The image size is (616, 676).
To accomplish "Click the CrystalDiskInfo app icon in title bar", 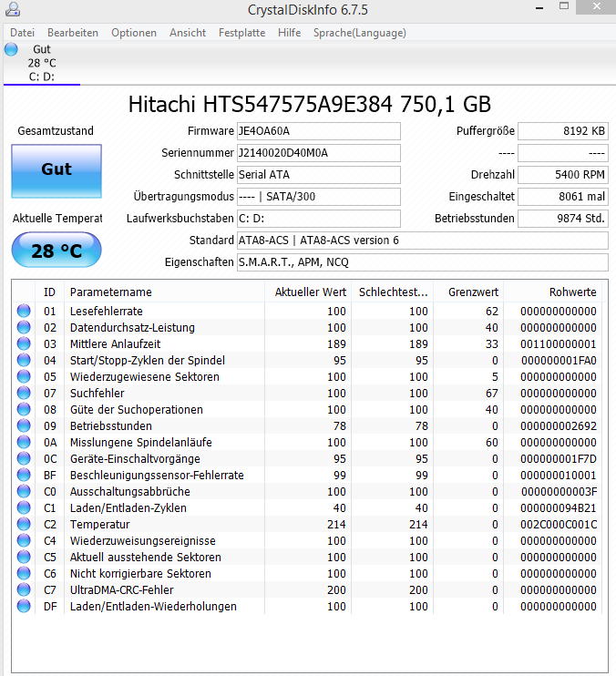I will coord(13,9).
